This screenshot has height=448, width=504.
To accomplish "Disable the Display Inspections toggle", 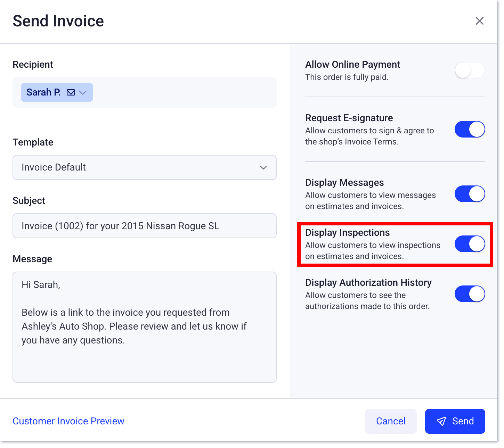I will [470, 244].
